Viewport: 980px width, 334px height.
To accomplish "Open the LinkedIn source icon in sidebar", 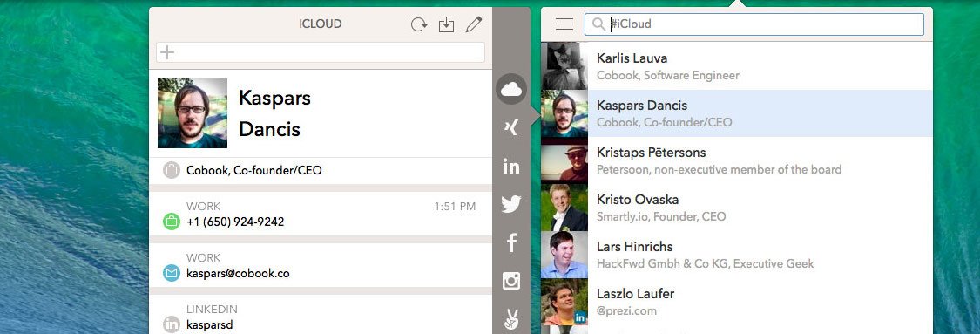I will [511, 166].
